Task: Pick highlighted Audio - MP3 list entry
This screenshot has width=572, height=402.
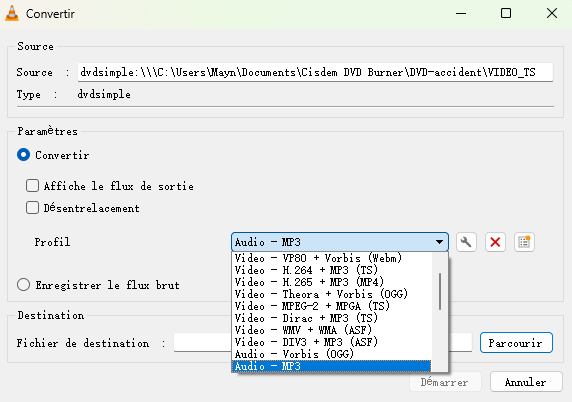Action: (331, 366)
